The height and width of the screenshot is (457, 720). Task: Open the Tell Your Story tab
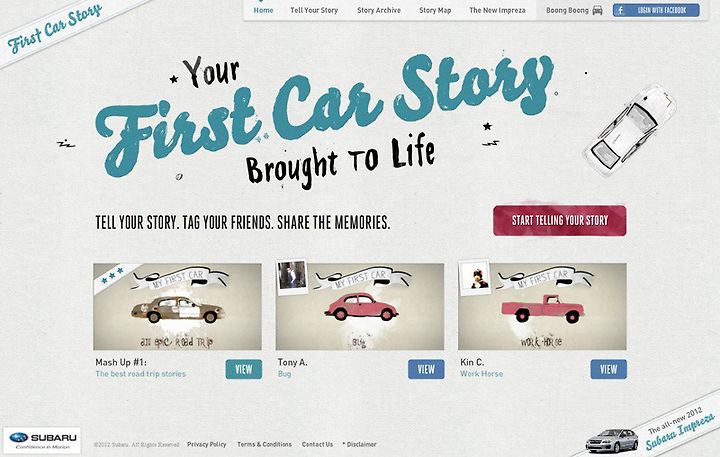tap(314, 10)
